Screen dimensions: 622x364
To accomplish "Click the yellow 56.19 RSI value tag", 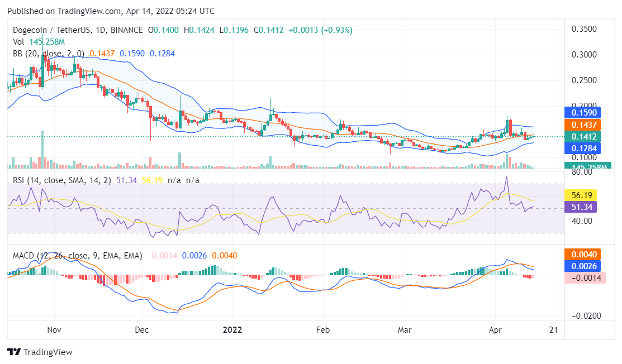I will (x=582, y=195).
